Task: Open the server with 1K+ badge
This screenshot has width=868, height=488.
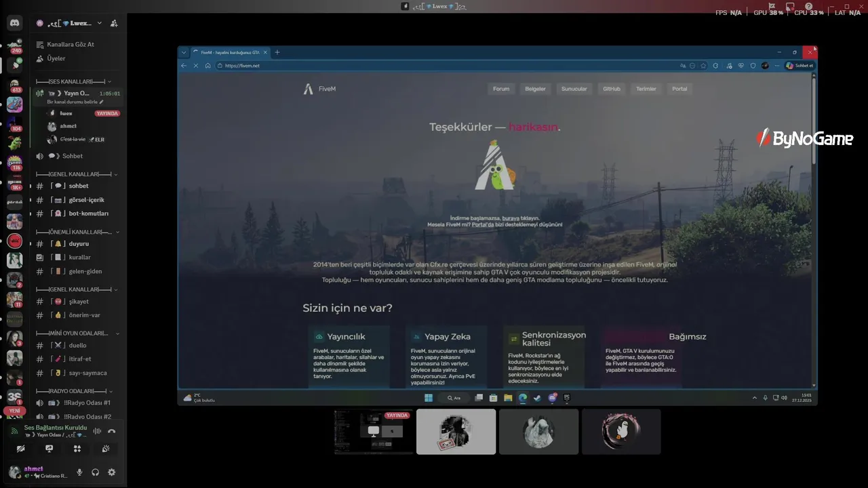Action: tap(14, 182)
